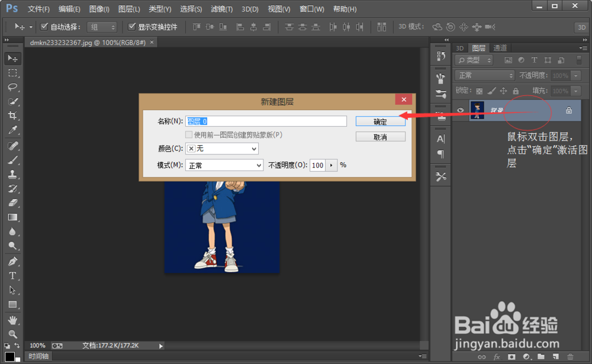This screenshot has width=592, height=364.
Task: Open the Paragraph panel icon
Action: 440,154
